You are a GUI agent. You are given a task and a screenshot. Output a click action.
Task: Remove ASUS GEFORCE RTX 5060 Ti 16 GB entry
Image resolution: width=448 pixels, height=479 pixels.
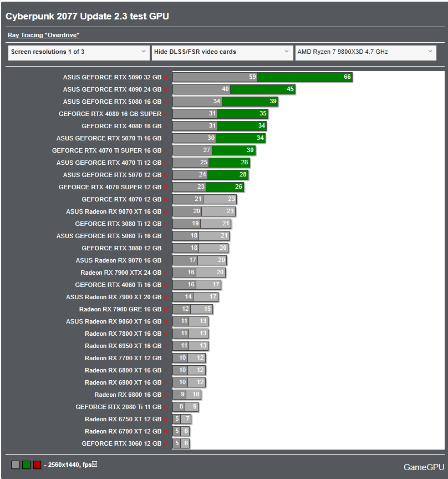click(x=165, y=236)
